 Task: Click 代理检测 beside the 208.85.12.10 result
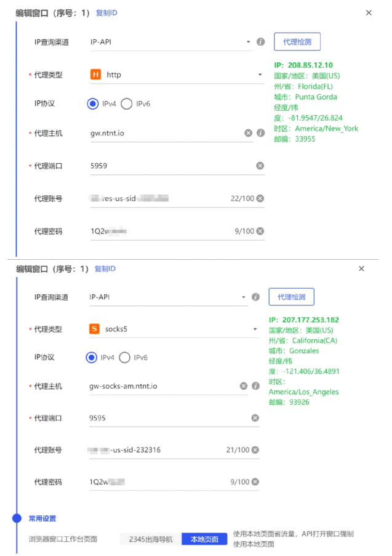coord(297,42)
